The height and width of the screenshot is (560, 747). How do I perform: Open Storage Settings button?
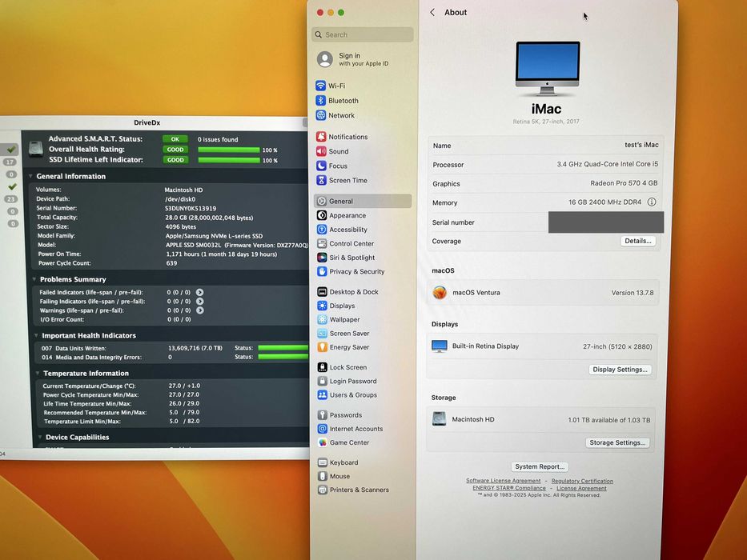(x=617, y=442)
